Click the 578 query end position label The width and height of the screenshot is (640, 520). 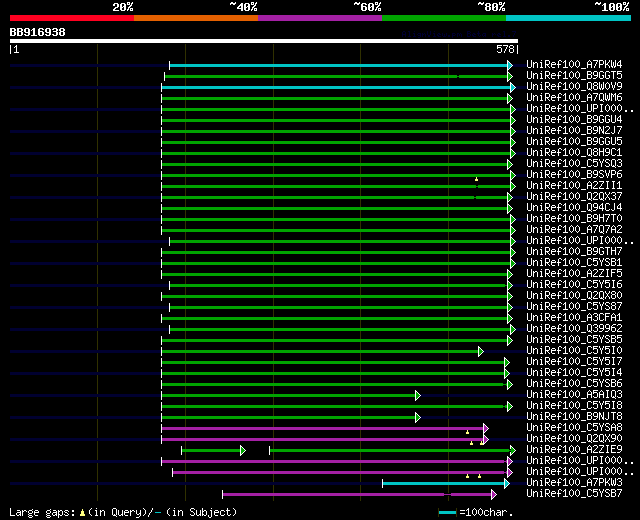[x=505, y=49]
